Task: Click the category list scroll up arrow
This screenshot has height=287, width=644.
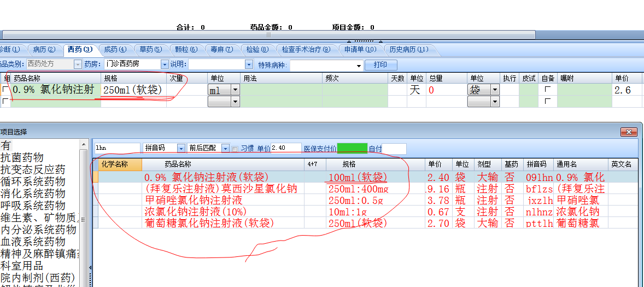Action: point(84,144)
